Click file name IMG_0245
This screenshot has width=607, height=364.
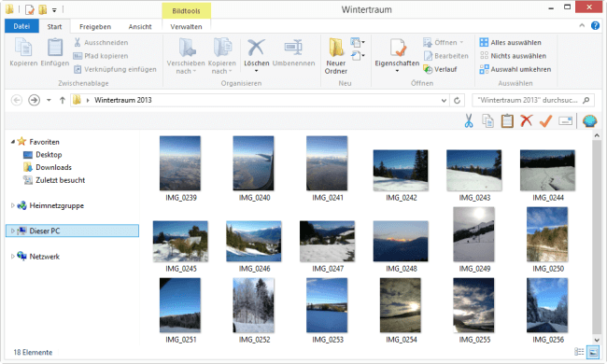pyautogui.click(x=181, y=269)
